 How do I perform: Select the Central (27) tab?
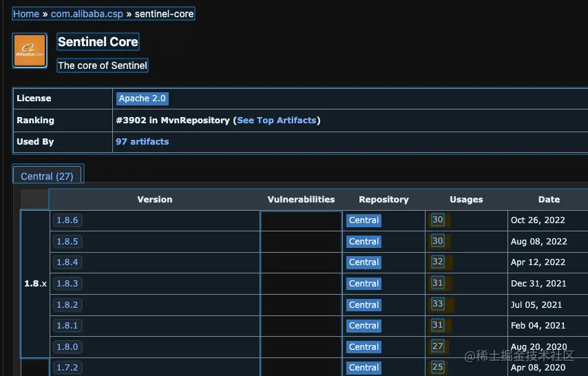[x=48, y=176]
